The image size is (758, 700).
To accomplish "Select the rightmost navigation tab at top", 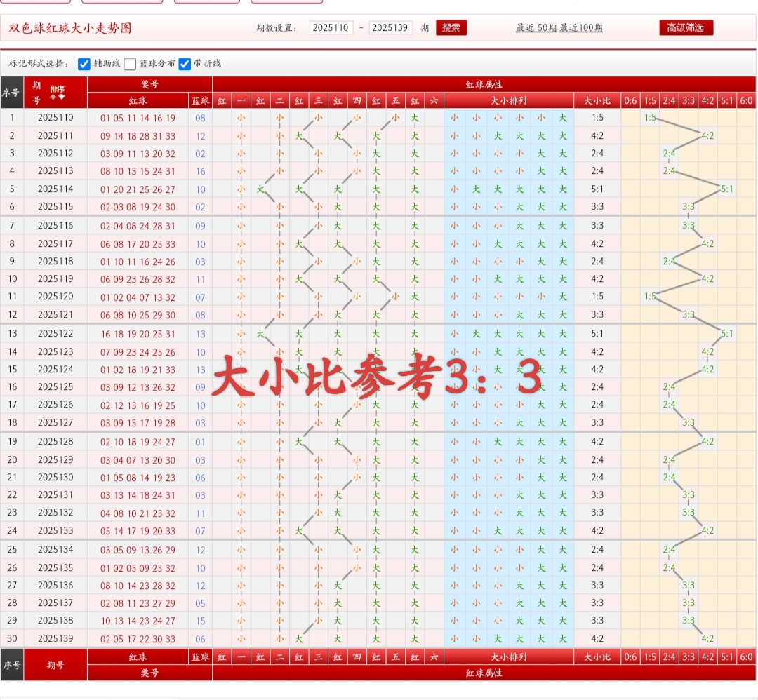I will tap(286, 1).
